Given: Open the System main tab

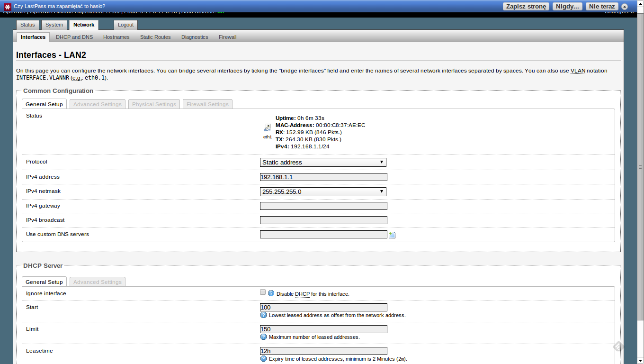Looking at the screenshot, I should click(54, 25).
